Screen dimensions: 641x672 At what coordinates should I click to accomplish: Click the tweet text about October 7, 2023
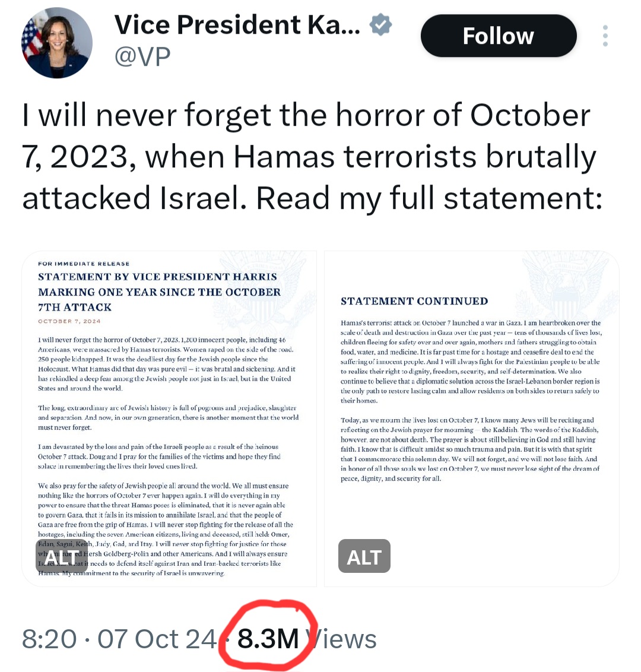click(x=312, y=157)
